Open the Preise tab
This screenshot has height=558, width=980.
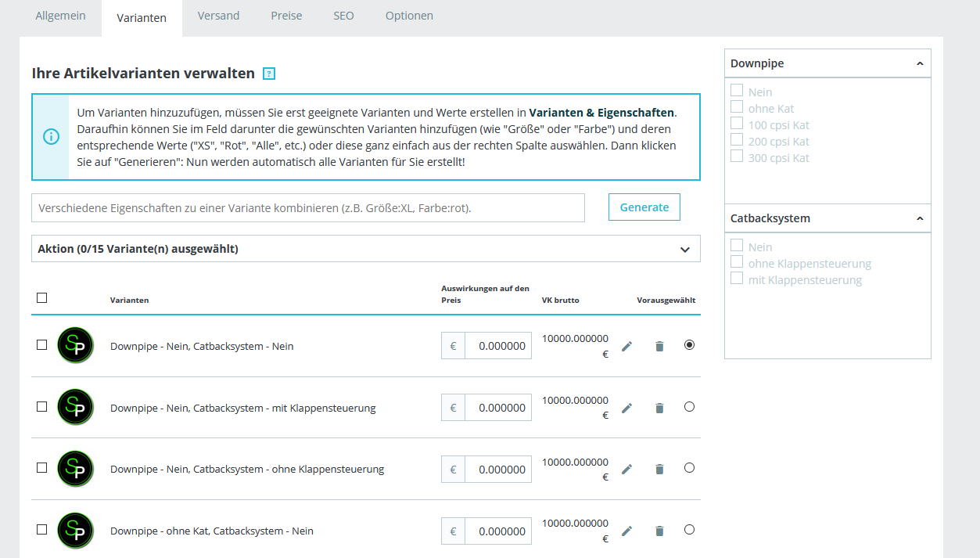pyautogui.click(x=286, y=16)
